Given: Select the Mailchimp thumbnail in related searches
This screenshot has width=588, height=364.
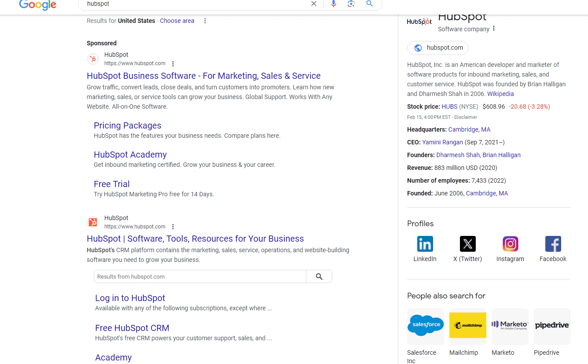Looking at the screenshot, I should [x=467, y=326].
